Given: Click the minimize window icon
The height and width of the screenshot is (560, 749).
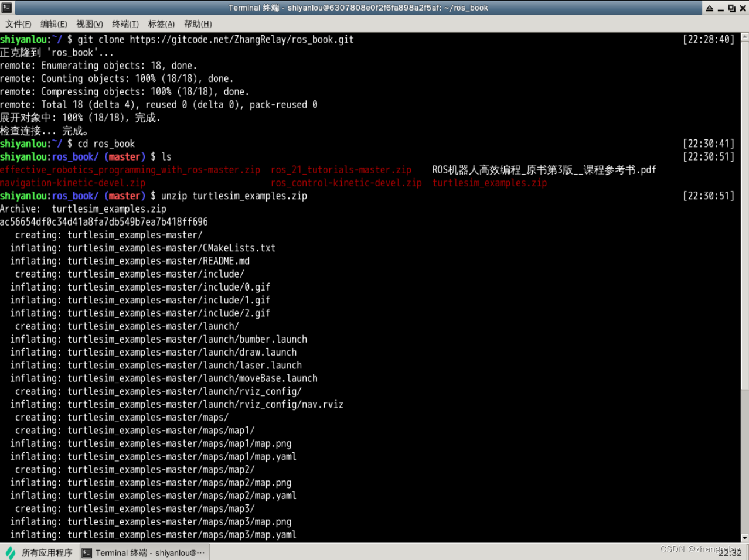Looking at the screenshot, I should (x=721, y=8).
